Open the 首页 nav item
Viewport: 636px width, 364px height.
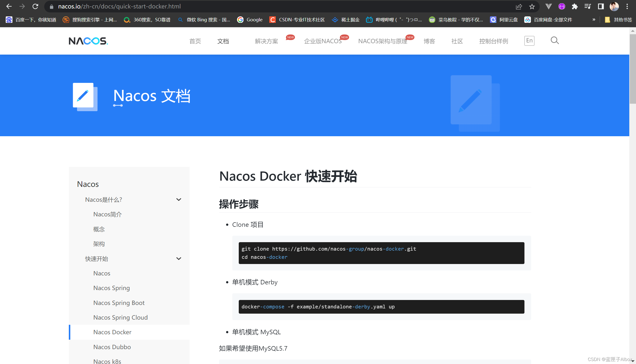[x=195, y=41]
